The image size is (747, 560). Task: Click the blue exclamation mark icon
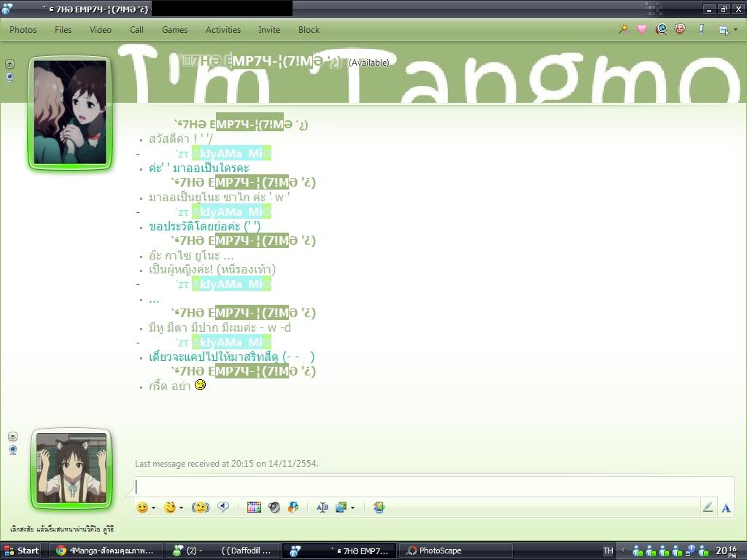tap(701, 29)
